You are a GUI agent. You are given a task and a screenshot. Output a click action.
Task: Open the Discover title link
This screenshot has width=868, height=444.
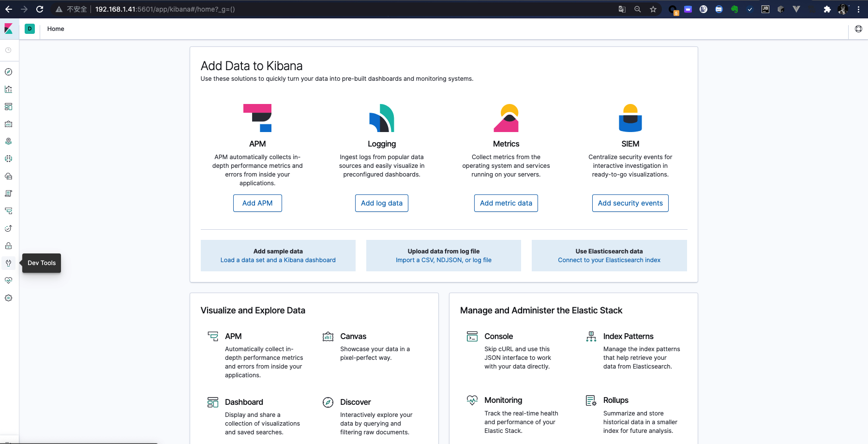[x=356, y=402]
